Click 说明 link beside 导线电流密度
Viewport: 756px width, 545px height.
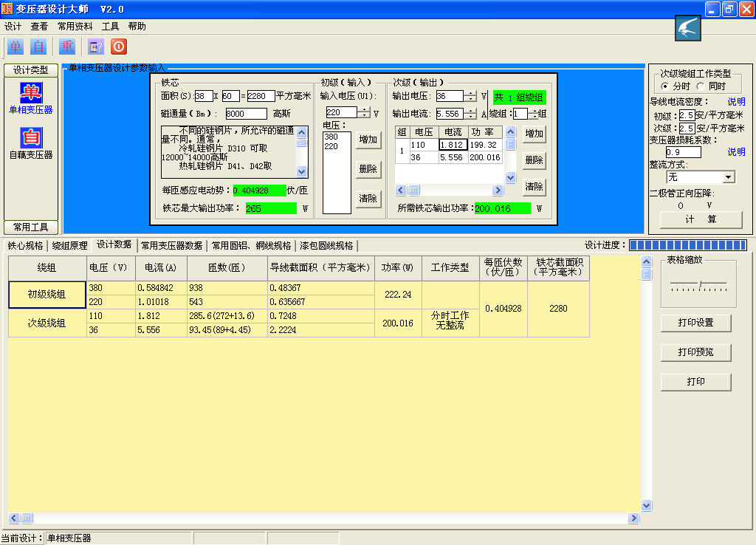[x=736, y=102]
